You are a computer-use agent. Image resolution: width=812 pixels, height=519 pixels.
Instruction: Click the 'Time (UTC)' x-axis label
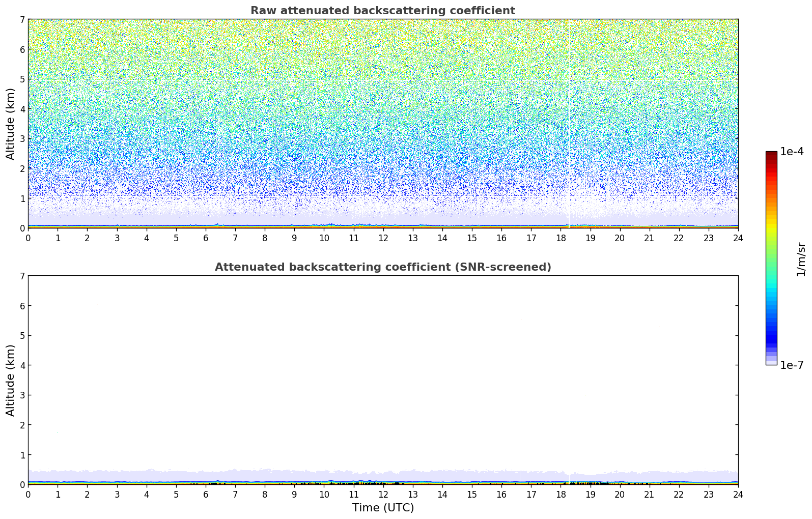(383, 508)
